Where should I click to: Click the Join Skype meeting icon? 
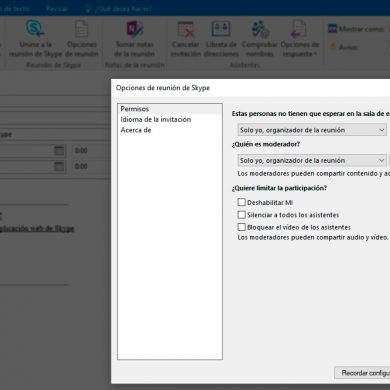35,28
